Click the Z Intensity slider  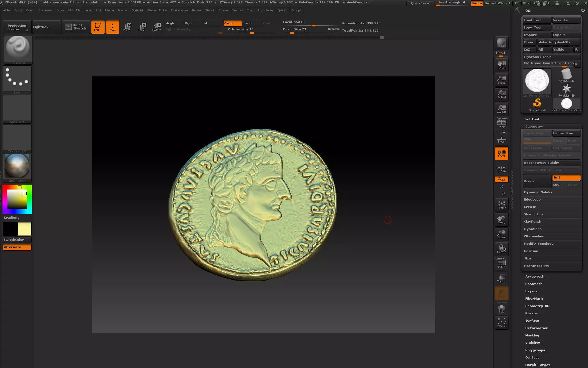[x=241, y=30]
